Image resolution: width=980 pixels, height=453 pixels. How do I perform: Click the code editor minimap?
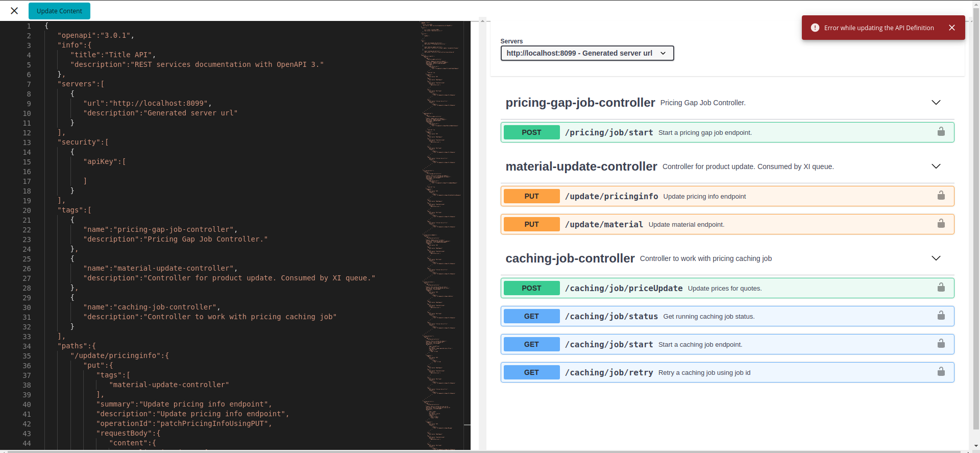[x=442, y=235]
